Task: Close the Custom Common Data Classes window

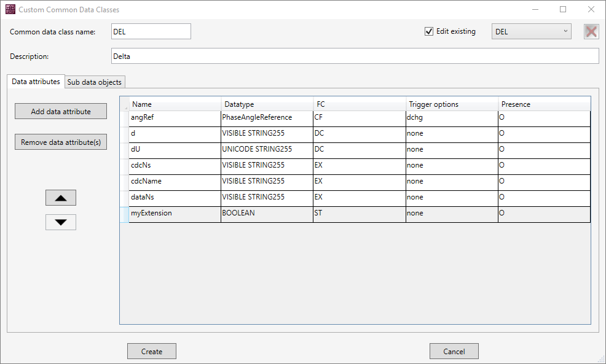Action: pyautogui.click(x=591, y=9)
